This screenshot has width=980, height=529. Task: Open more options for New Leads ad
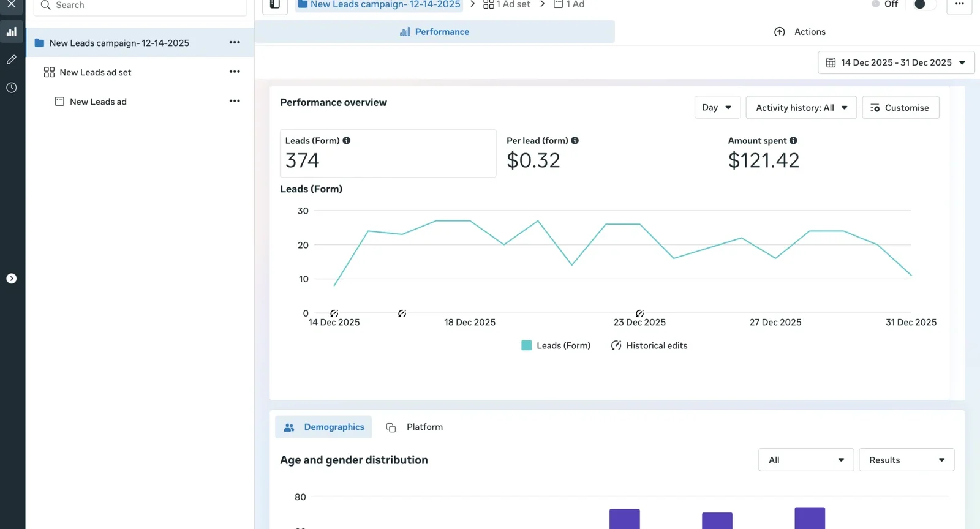pyautogui.click(x=235, y=101)
